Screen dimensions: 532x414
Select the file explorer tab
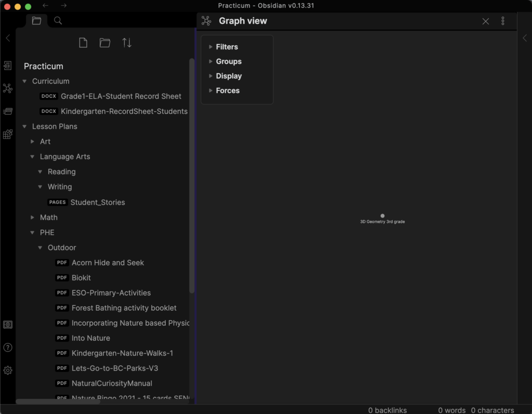point(36,21)
